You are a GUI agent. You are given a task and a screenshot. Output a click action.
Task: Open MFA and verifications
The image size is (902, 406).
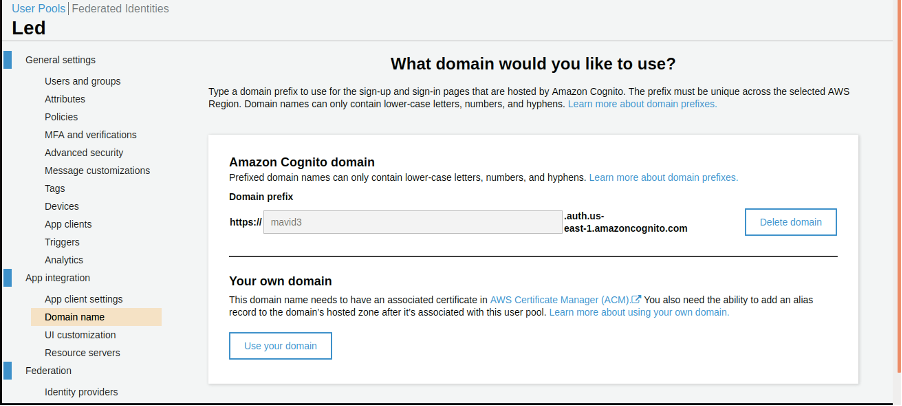coord(90,135)
